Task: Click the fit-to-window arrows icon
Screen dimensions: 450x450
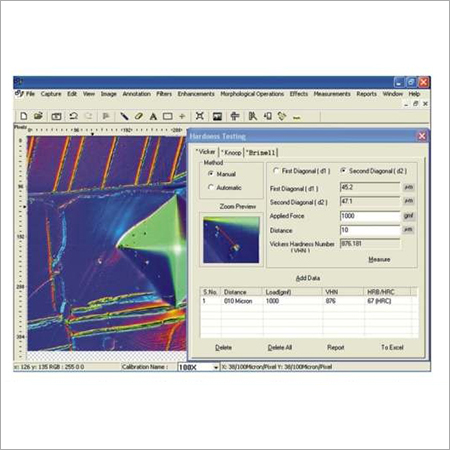Action: click(x=200, y=116)
